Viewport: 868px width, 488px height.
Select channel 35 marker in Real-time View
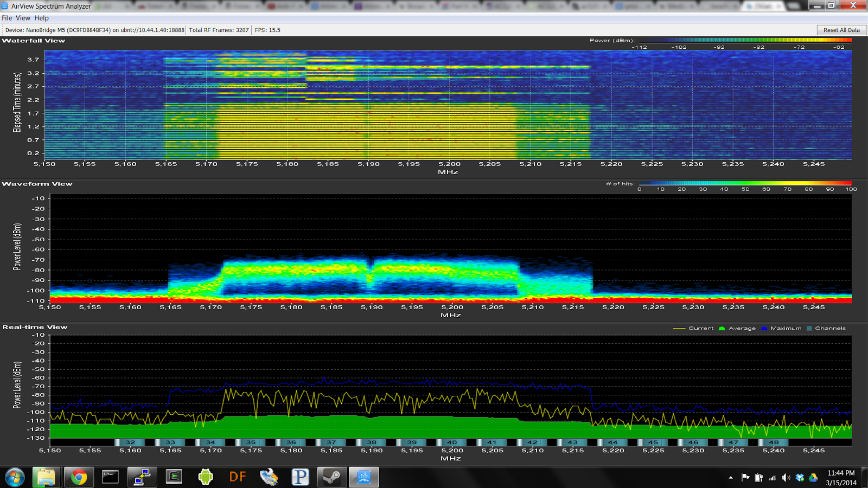(x=251, y=442)
